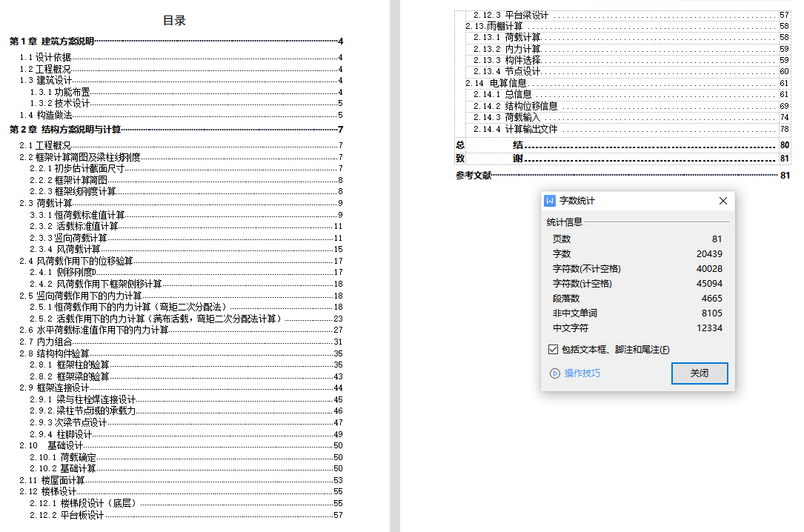Select the 页数 81 statistic row
This screenshot has height=532, width=804.
(x=637, y=239)
